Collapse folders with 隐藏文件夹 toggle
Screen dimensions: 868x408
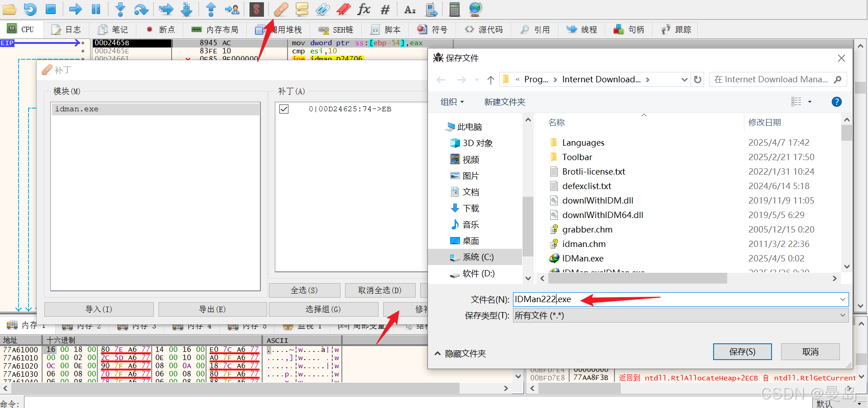[x=460, y=353]
